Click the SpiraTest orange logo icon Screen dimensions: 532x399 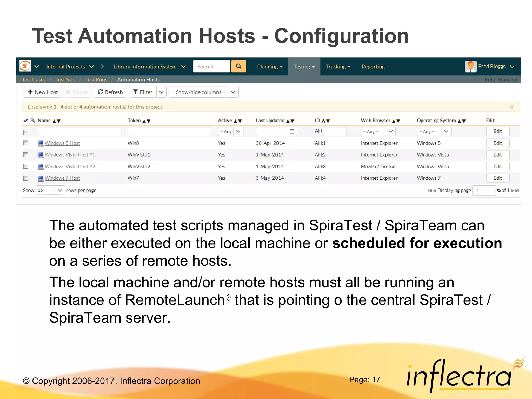[25, 66]
